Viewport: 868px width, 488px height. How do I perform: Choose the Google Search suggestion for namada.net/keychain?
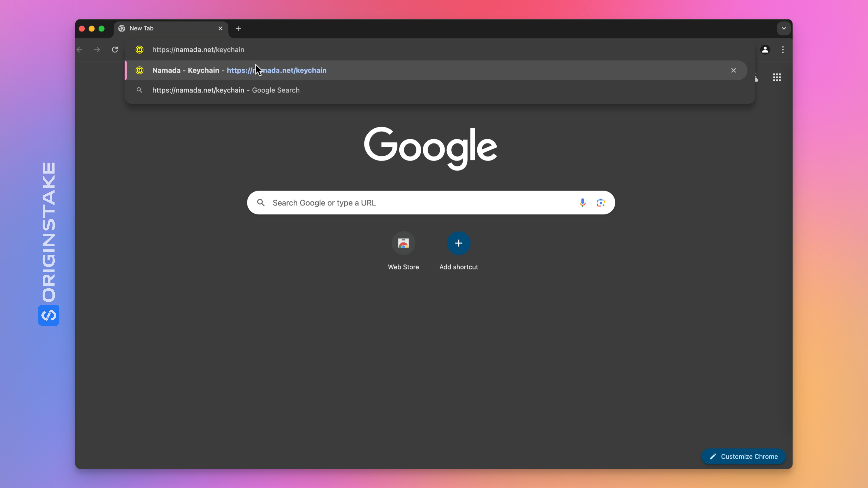point(436,90)
